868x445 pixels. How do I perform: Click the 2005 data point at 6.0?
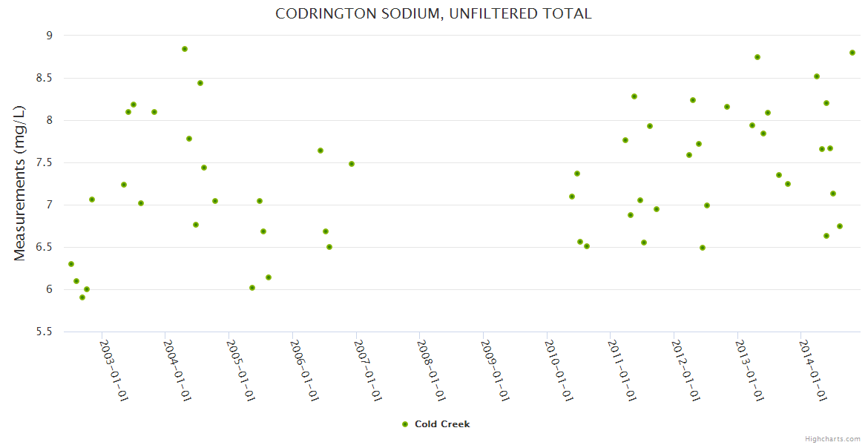pyautogui.click(x=252, y=288)
